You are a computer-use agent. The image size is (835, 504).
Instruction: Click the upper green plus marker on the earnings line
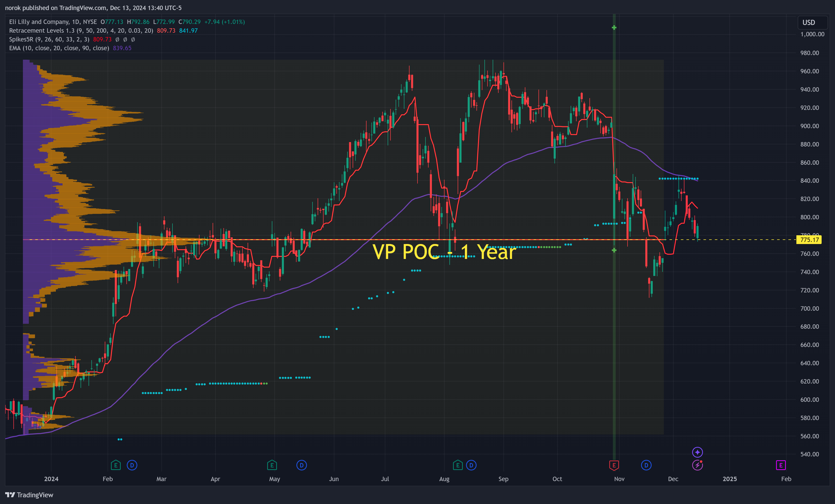[x=614, y=28]
